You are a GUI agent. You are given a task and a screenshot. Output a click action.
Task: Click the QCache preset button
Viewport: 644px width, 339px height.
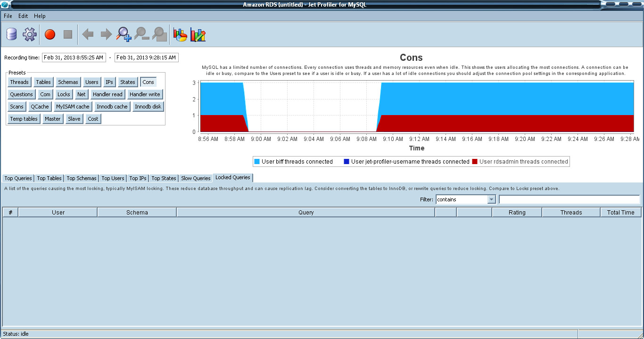point(40,107)
